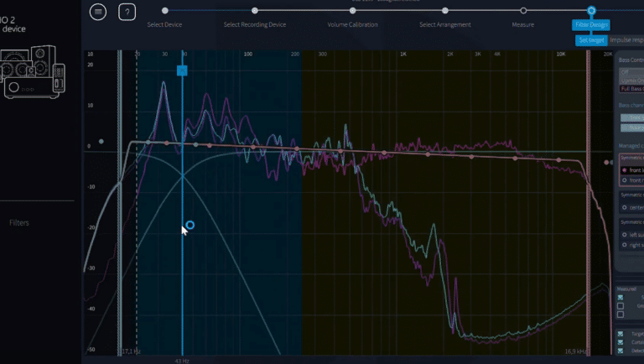Viewport: 644px width, 364px height.
Task: Toggle the Target curve checkbox
Action: tap(621, 334)
